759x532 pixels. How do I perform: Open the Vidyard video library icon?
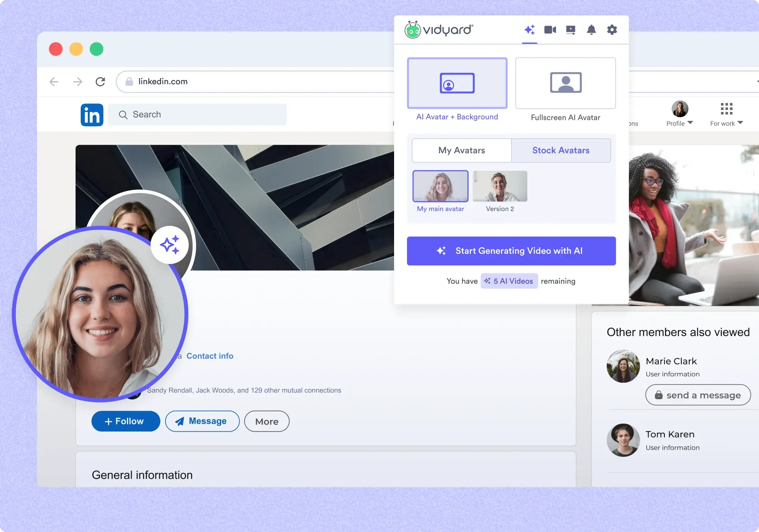(x=571, y=30)
